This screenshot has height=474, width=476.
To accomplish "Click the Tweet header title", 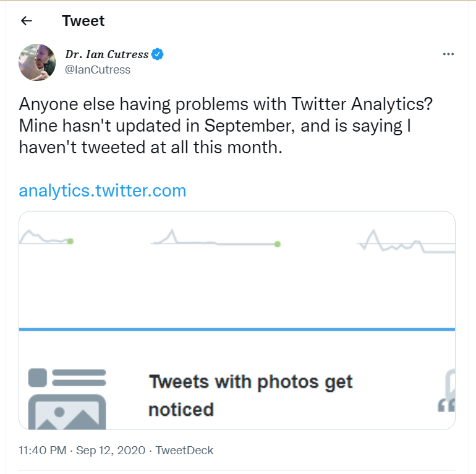I will [83, 21].
